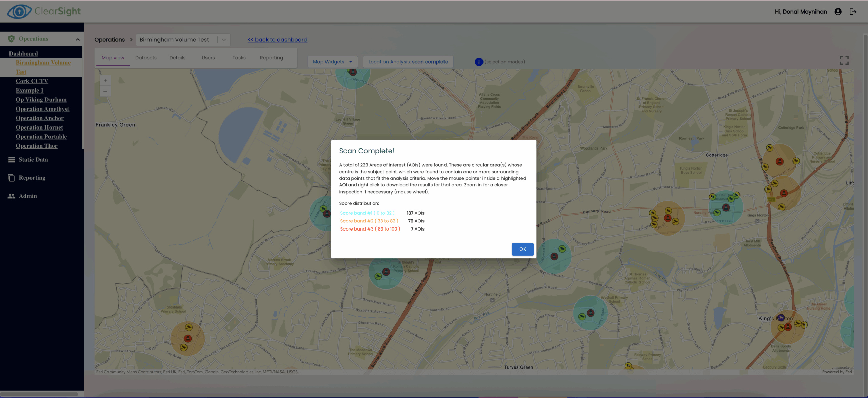Open the Birmingham Volume Test operation dropdown

(224, 40)
